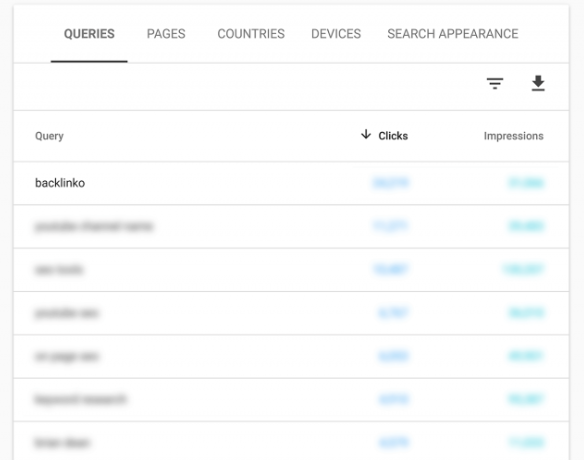The image size is (584, 460).
Task: Toggle sort direction arrow beside Clicks
Action: [x=366, y=134]
